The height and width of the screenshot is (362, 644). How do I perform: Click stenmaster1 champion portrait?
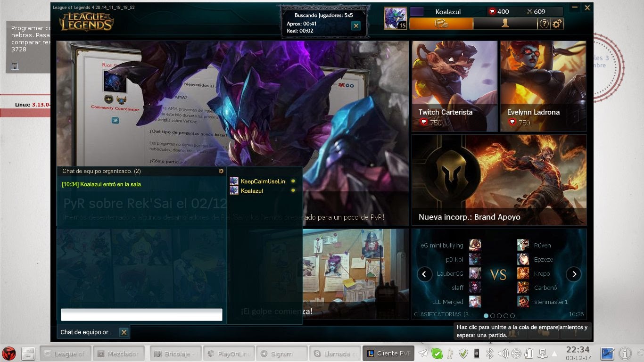[523, 302]
